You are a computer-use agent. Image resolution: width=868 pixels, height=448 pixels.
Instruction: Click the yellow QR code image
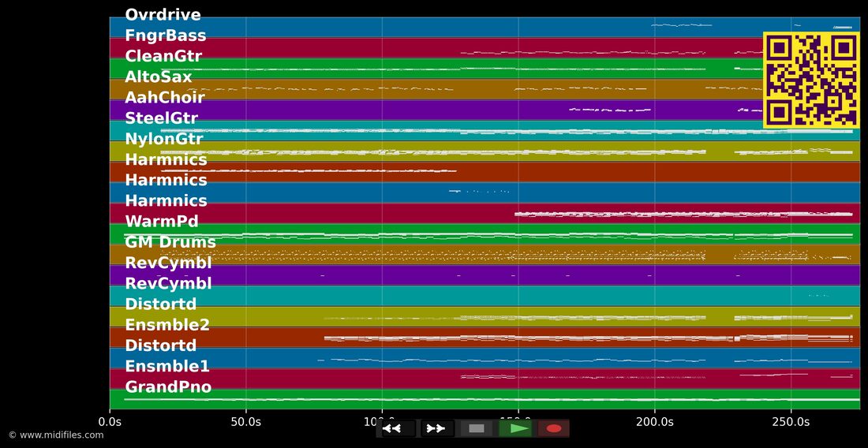811,80
